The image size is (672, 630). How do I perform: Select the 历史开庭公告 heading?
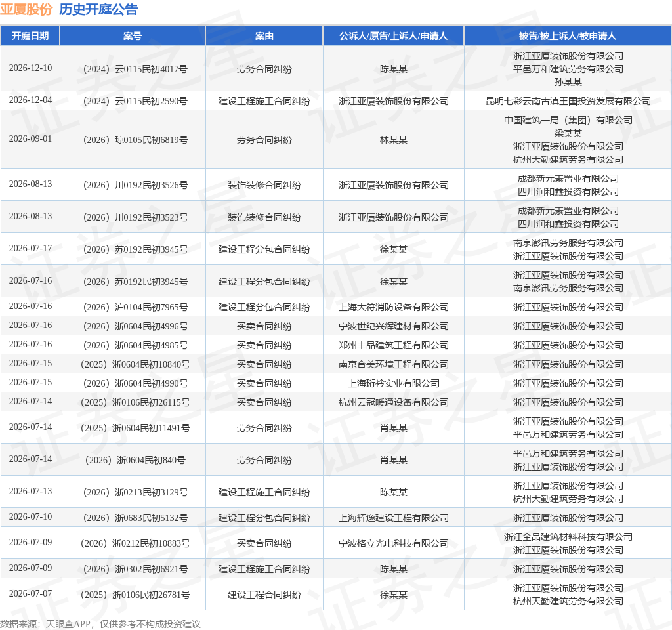click(x=98, y=9)
